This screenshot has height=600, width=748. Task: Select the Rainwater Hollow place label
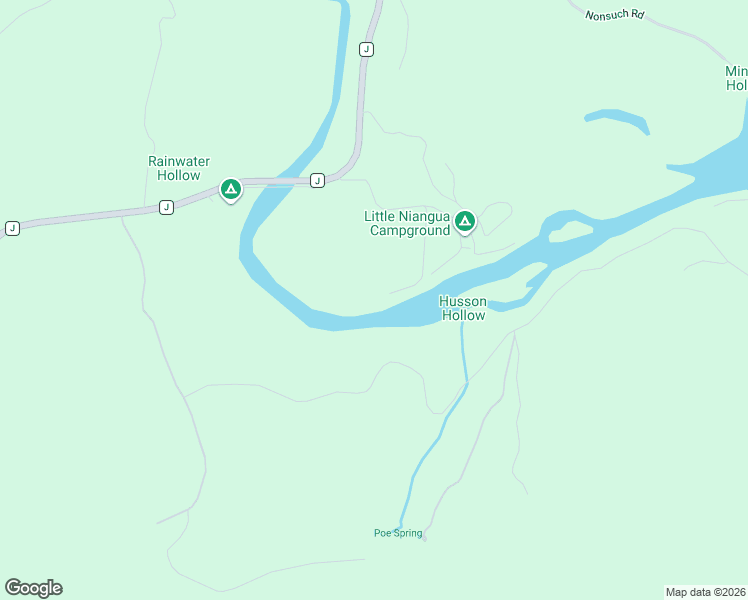click(179, 168)
